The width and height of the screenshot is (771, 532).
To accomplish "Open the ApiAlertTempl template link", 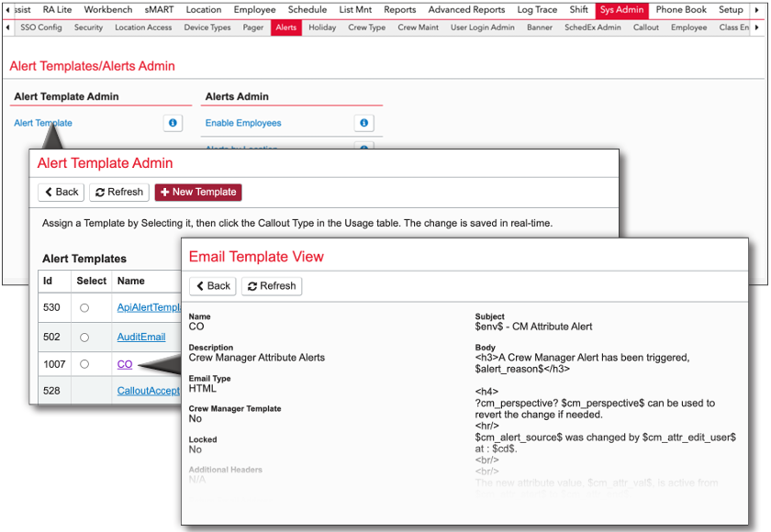I will click(x=149, y=307).
